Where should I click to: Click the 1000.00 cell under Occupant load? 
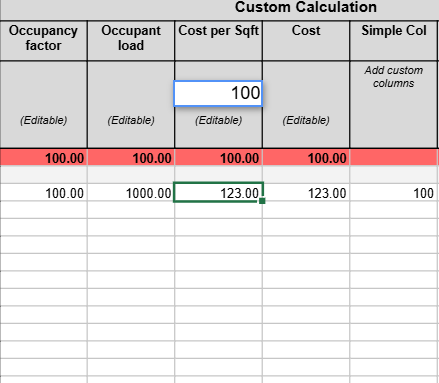click(x=131, y=192)
